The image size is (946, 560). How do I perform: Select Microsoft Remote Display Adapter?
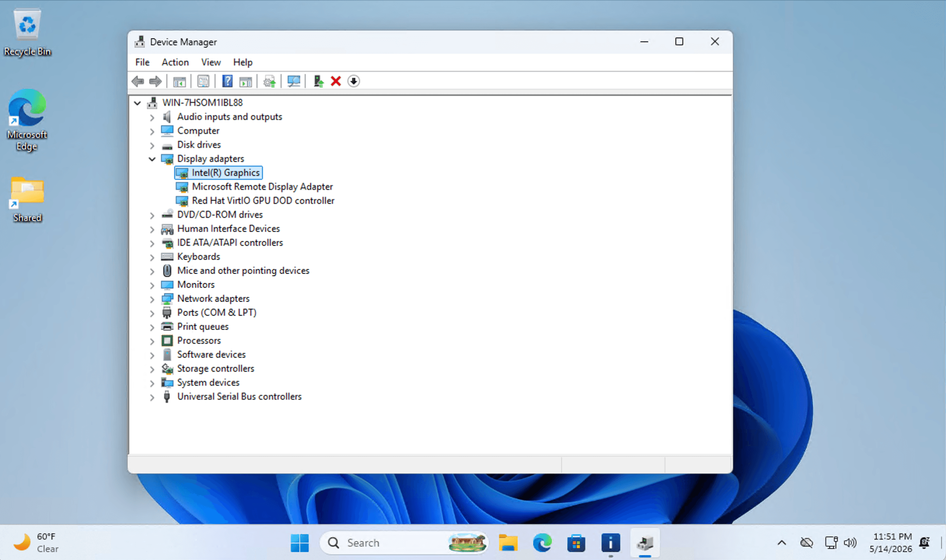(262, 187)
